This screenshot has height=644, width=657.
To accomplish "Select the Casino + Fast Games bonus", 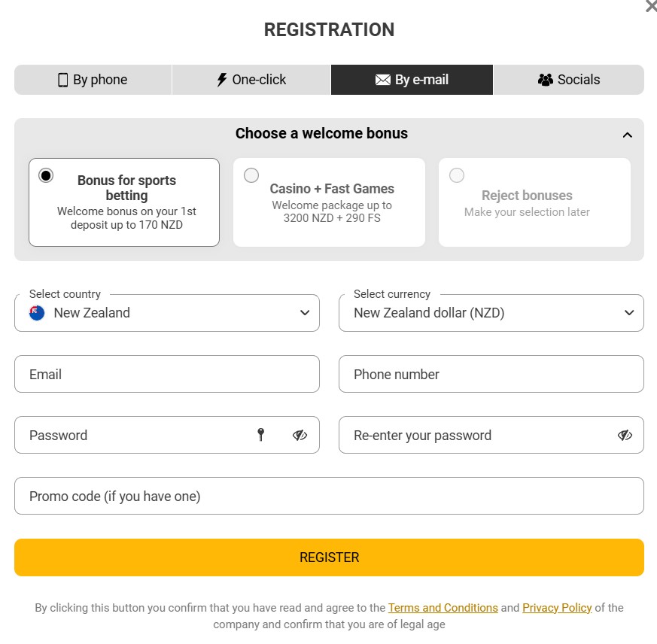I will 251,175.
